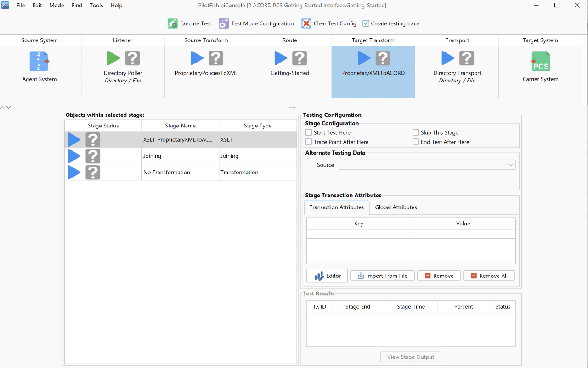Switch to the Global Attributes tab
Image resolution: width=588 pixels, height=368 pixels.
click(x=396, y=207)
